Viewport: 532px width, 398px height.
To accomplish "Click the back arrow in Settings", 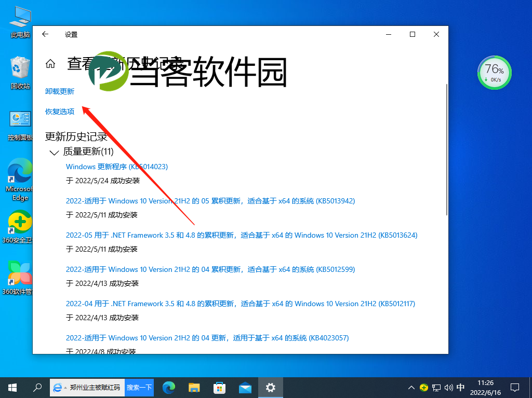I will point(45,34).
